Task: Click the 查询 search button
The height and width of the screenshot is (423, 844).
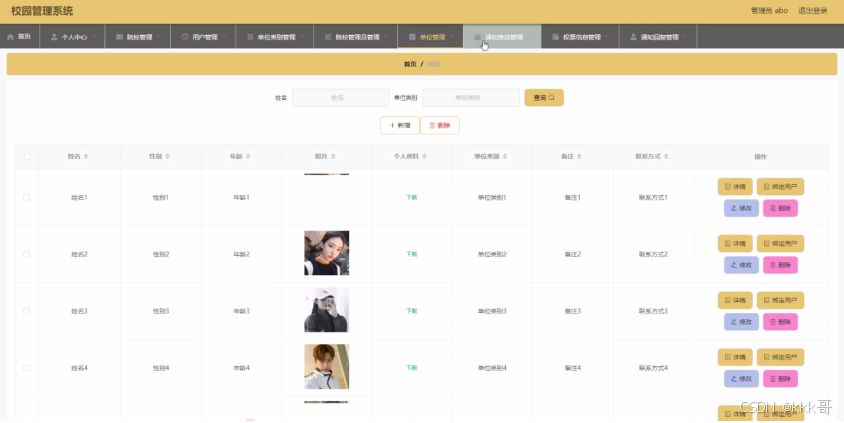Action: tap(544, 97)
